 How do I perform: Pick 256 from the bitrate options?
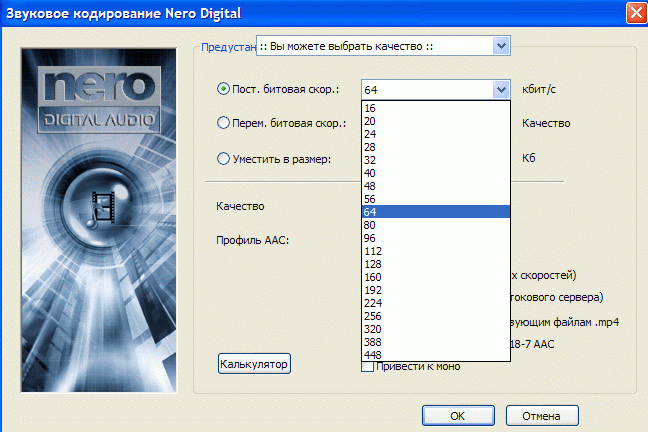(x=436, y=316)
